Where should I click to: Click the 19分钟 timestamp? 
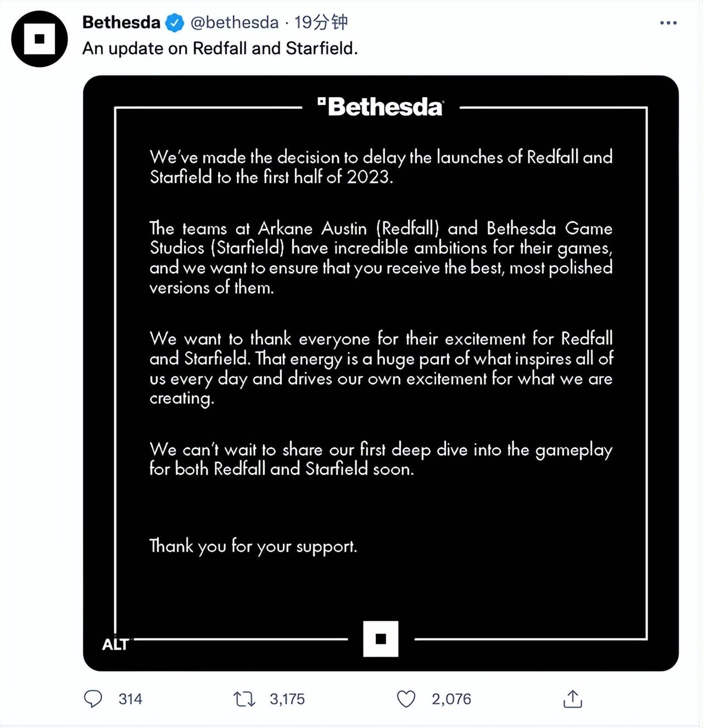click(321, 23)
